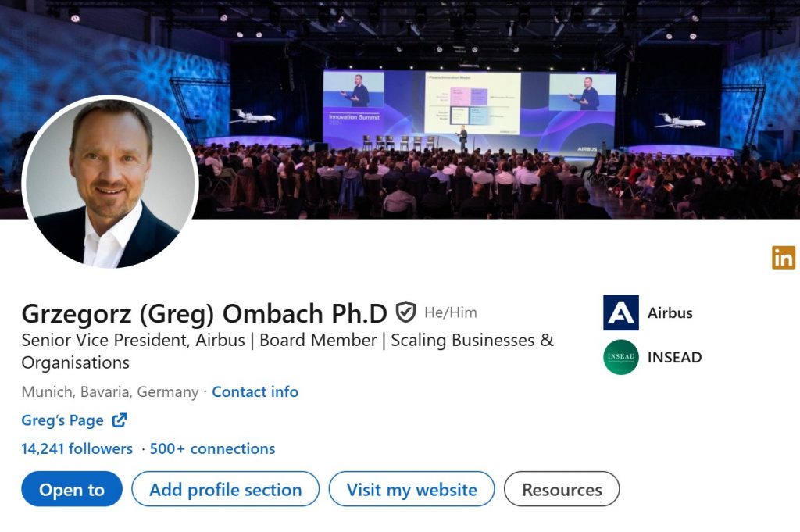Open the Resources button
Viewport: 800px width, 532px height.
[x=562, y=490]
